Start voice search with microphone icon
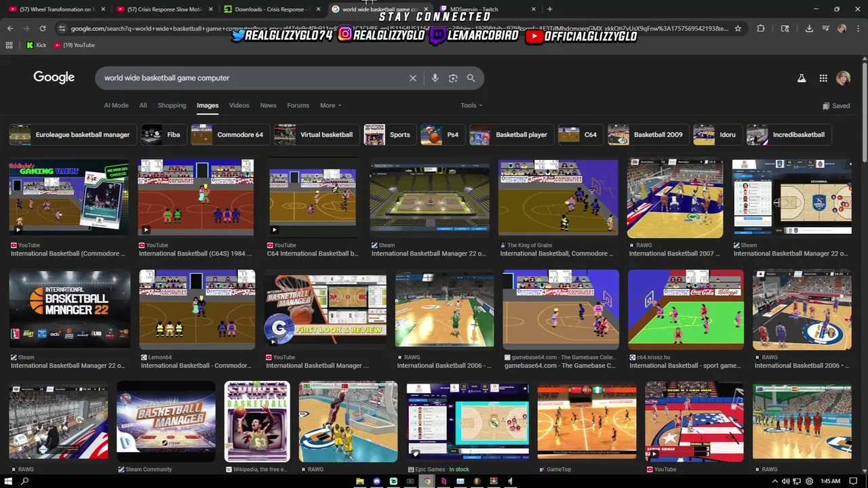 [435, 78]
